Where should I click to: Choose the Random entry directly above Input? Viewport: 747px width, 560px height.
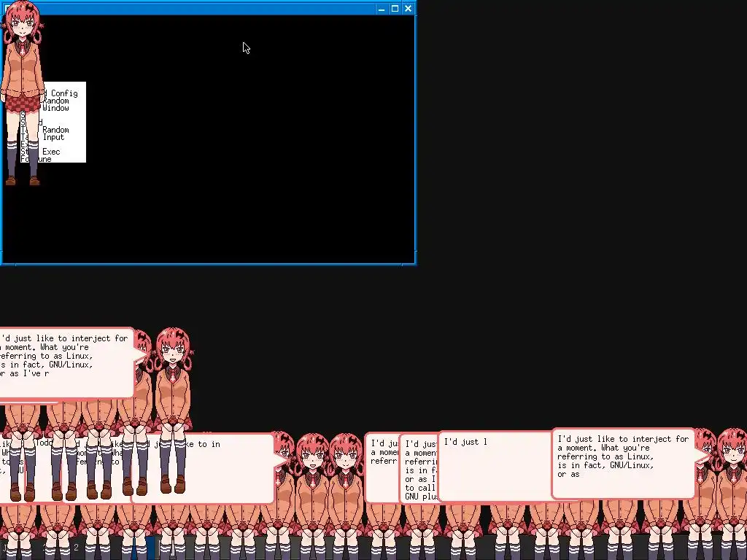[55, 130]
